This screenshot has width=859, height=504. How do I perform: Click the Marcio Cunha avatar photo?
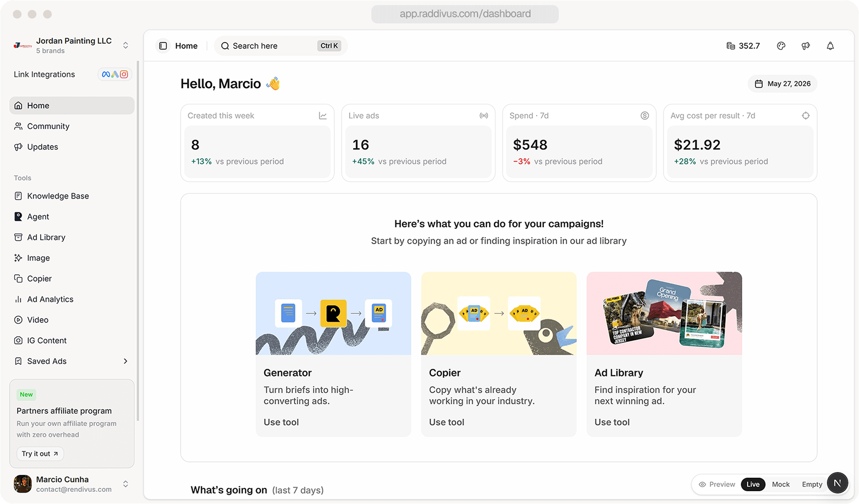(23, 484)
